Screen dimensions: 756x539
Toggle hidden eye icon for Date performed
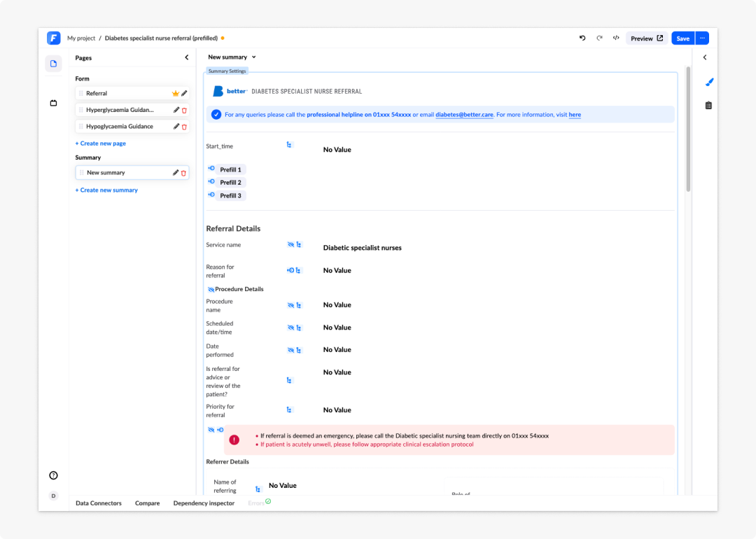pyautogui.click(x=290, y=350)
